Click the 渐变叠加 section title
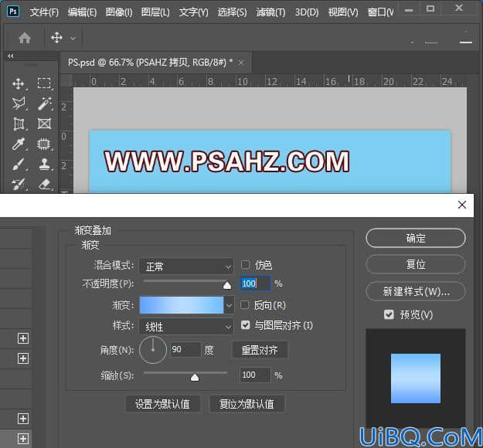This screenshot has width=483, height=448. 93,230
